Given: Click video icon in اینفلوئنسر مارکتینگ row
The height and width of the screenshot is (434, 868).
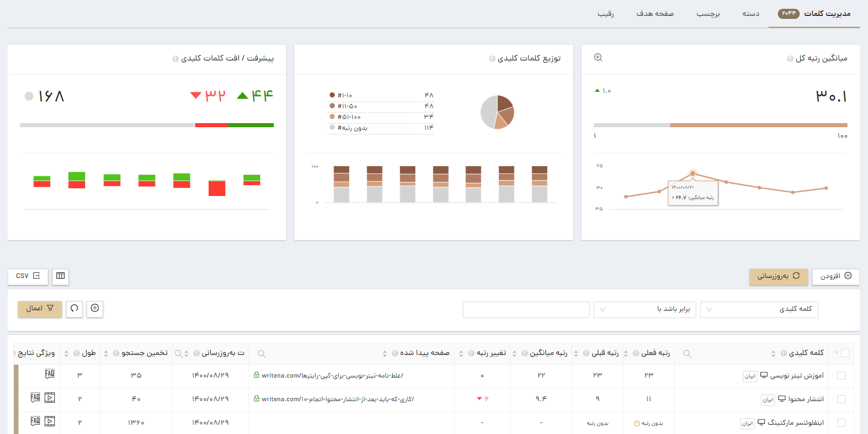Looking at the screenshot, I should pyautogui.click(x=50, y=421).
